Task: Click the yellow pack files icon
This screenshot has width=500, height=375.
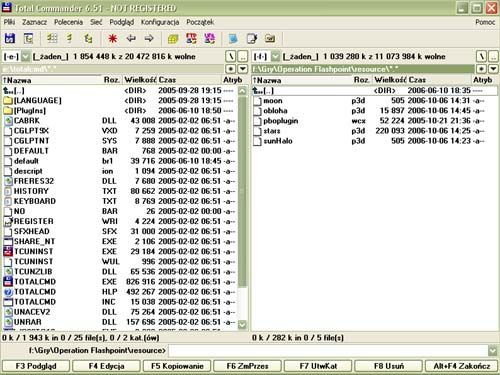Action: click(x=173, y=38)
